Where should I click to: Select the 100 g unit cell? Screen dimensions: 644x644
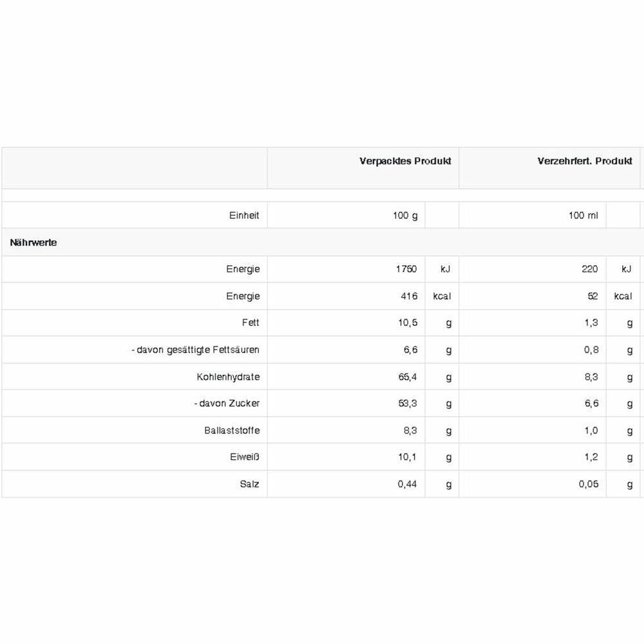tap(405, 216)
